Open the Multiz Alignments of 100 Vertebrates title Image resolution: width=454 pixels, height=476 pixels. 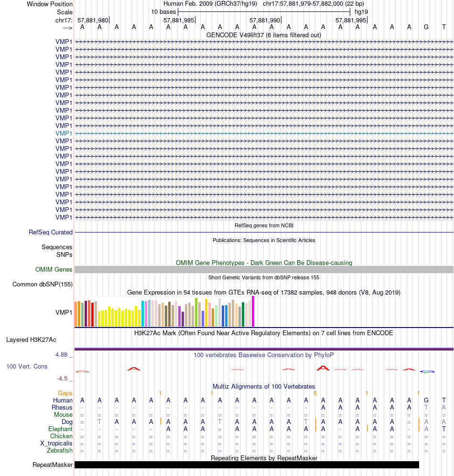point(264,387)
